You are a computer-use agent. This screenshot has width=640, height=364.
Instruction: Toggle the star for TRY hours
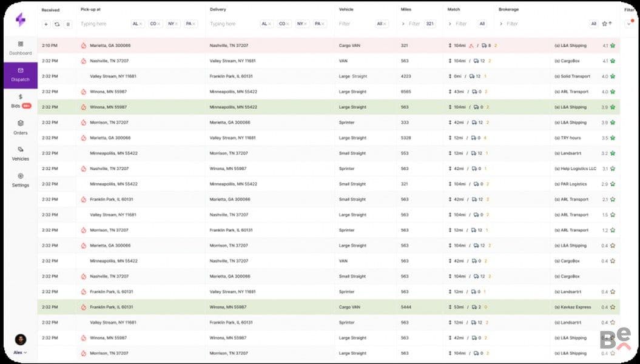(x=612, y=138)
